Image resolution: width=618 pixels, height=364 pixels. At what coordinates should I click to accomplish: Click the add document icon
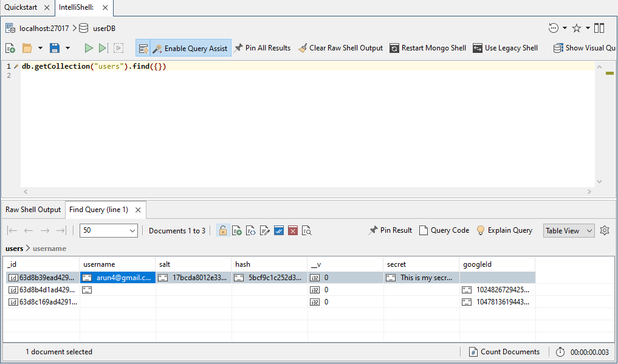pyautogui.click(x=236, y=230)
